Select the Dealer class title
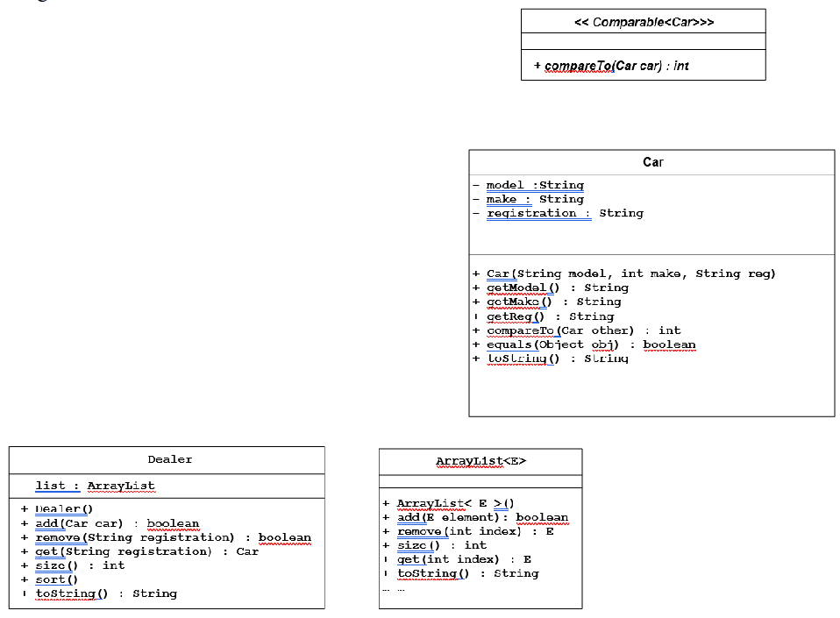The width and height of the screenshot is (840, 618). (x=170, y=459)
